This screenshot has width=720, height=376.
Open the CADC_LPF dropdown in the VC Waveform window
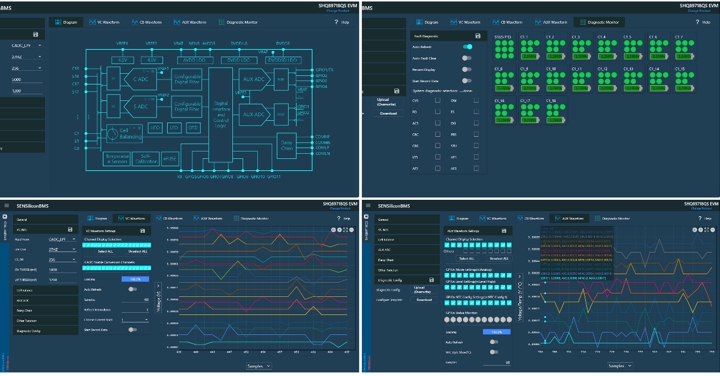62,239
